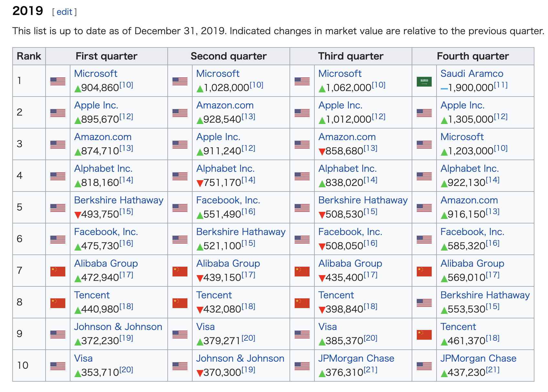
Task: Click US flag beside Second quarter Facebook, Inc.
Action: pos(180,208)
